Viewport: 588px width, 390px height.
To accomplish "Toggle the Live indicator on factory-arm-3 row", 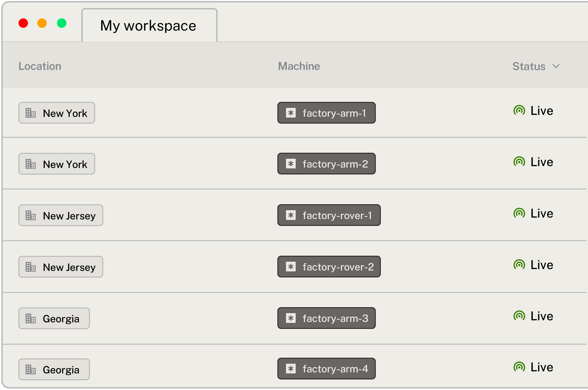I will pos(519,316).
